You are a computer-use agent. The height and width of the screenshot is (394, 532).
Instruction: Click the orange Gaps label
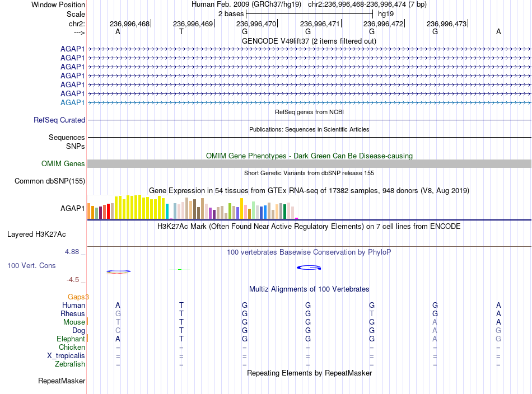tap(77, 297)
